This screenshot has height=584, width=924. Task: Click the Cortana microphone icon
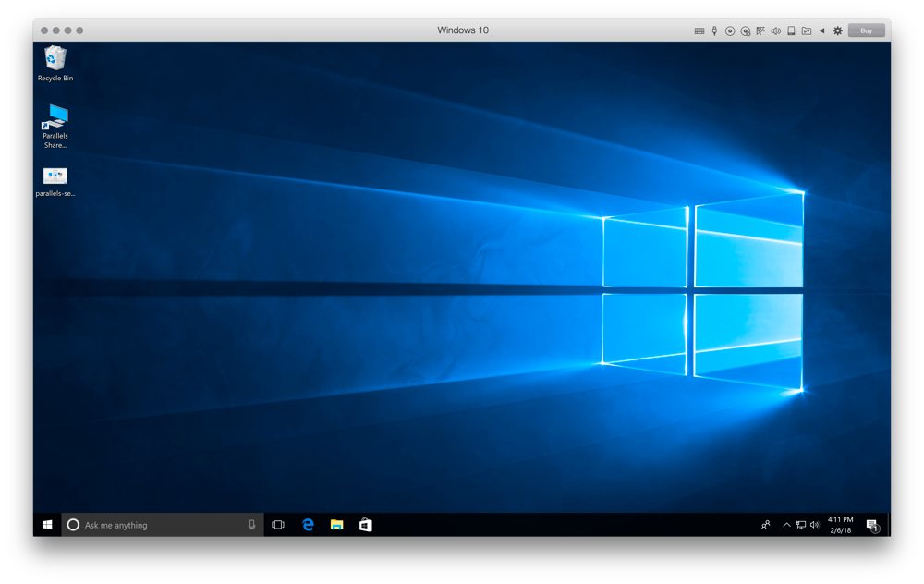pyautogui.click(x=251, y=525)
